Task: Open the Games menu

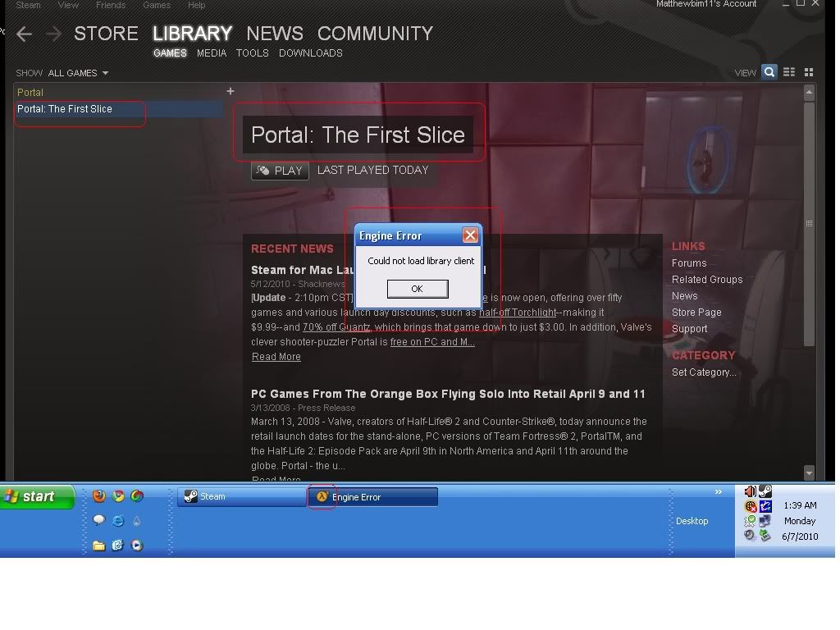Action: [157, 5]
